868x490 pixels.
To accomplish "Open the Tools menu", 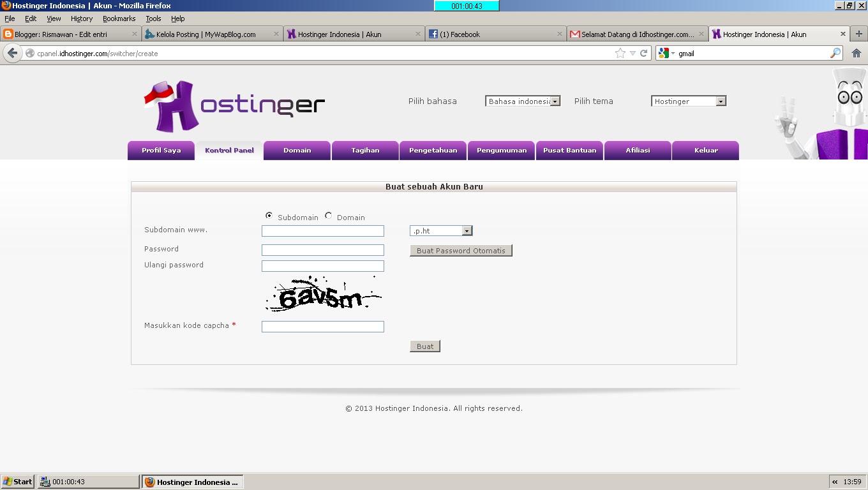I will [153, 19].
